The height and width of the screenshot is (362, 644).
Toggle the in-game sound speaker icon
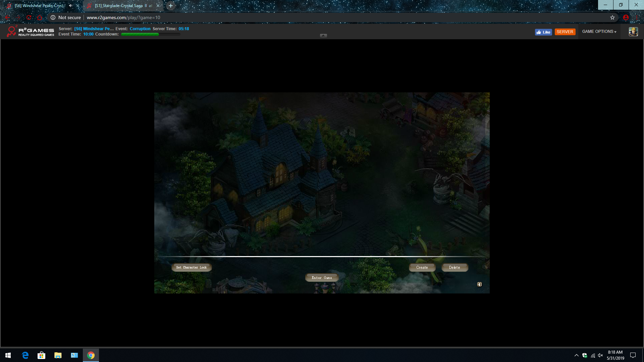point(480,284)
